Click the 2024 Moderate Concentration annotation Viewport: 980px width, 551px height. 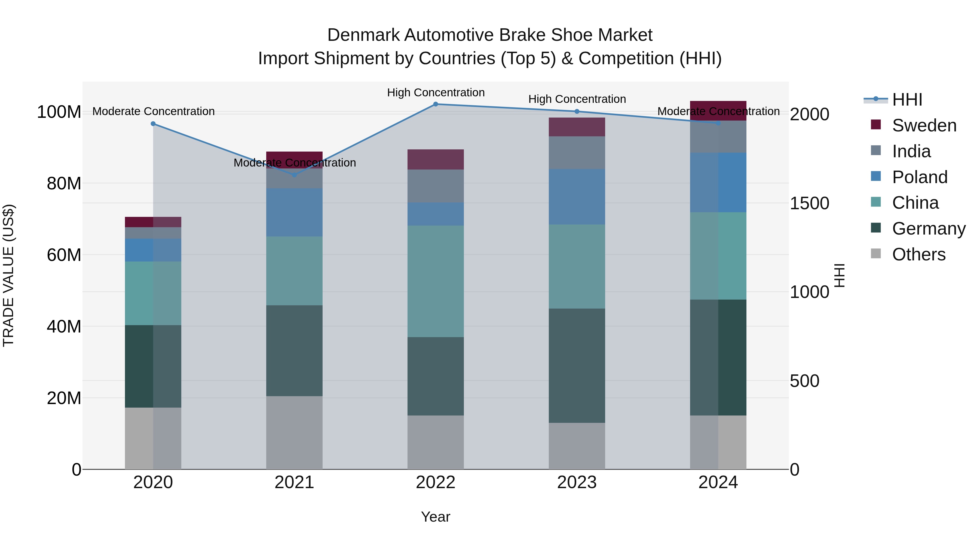click(718, 111)
